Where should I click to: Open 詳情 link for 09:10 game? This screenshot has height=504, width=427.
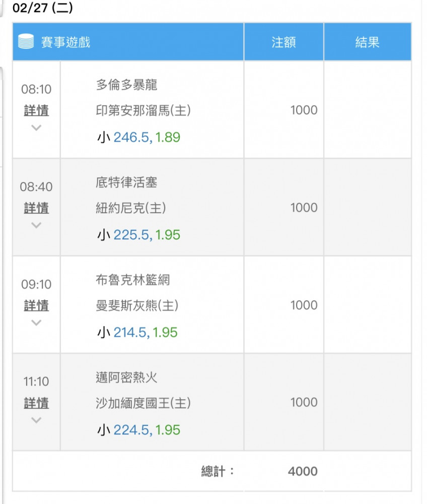[36, 305]
